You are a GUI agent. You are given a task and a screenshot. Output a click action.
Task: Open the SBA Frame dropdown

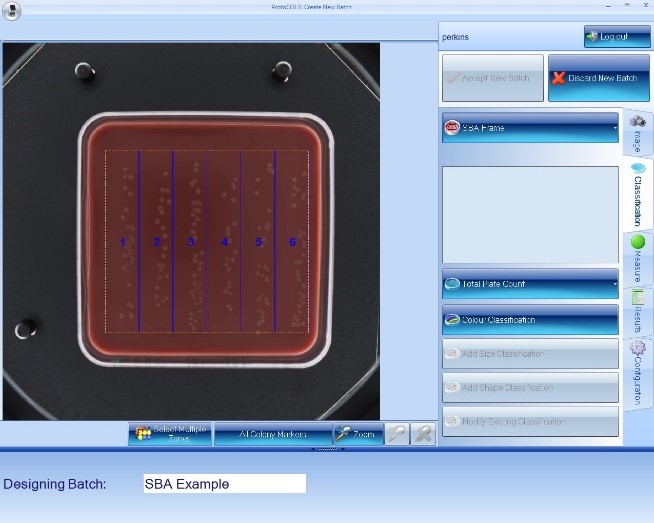pos(530,127)
